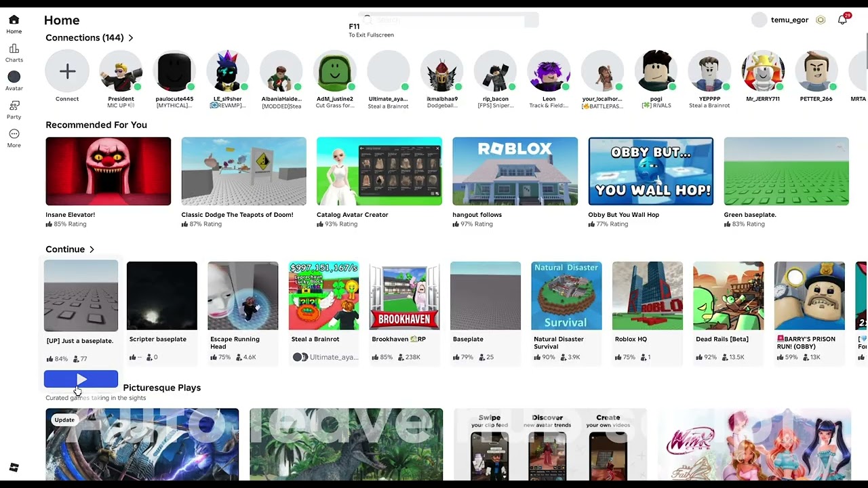Click the Dead Rails [Beta] title
Image resolution: width=868 pixels, height=488 pixels.
tap(722, 339)
